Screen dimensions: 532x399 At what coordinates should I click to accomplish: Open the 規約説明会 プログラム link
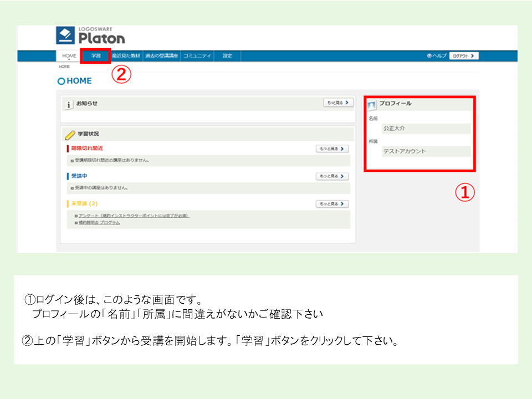(99, 222)
